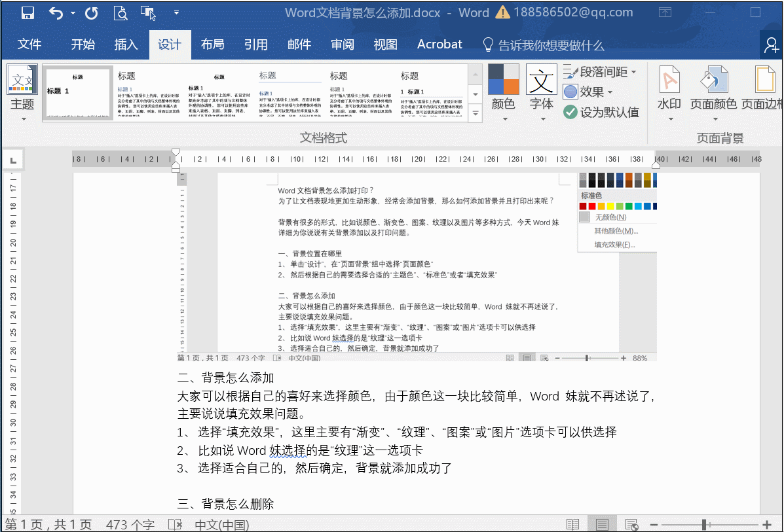The image size is (784, 532).
Task: Switch to the 审阅 (Review) ribbon tab
Action: coord(342,44)
